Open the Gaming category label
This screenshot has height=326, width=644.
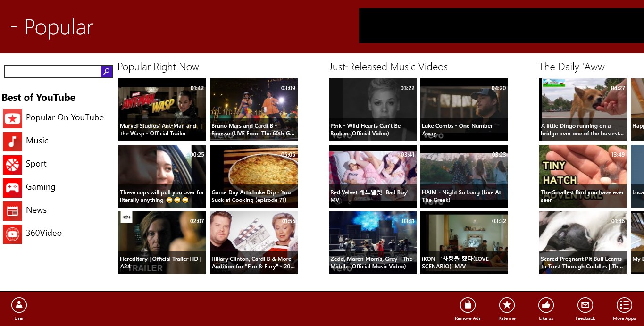pyautogui.click(x=41, y=187)
